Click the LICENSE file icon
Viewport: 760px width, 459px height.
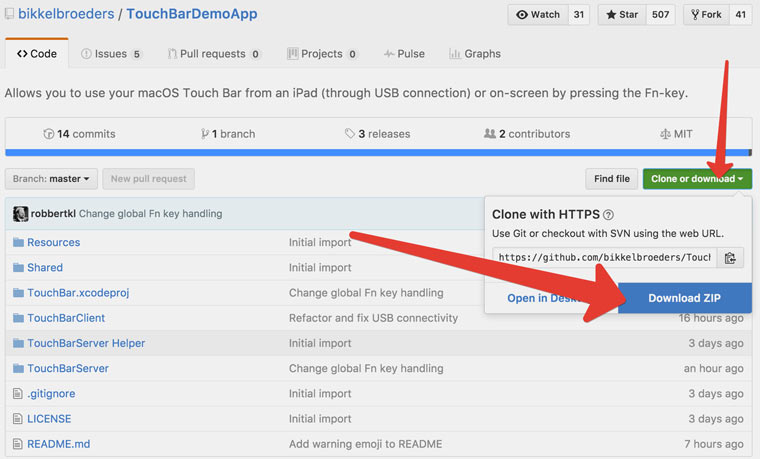click(x=17, y=419)
